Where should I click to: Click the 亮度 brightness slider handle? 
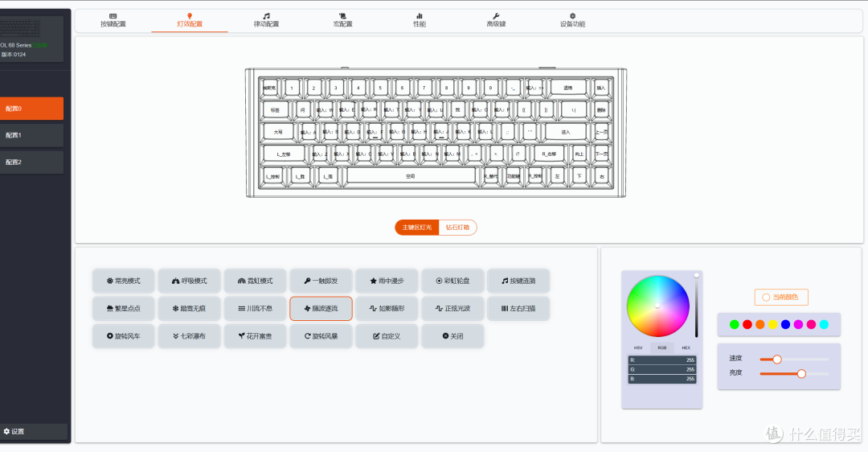[801, 374]
